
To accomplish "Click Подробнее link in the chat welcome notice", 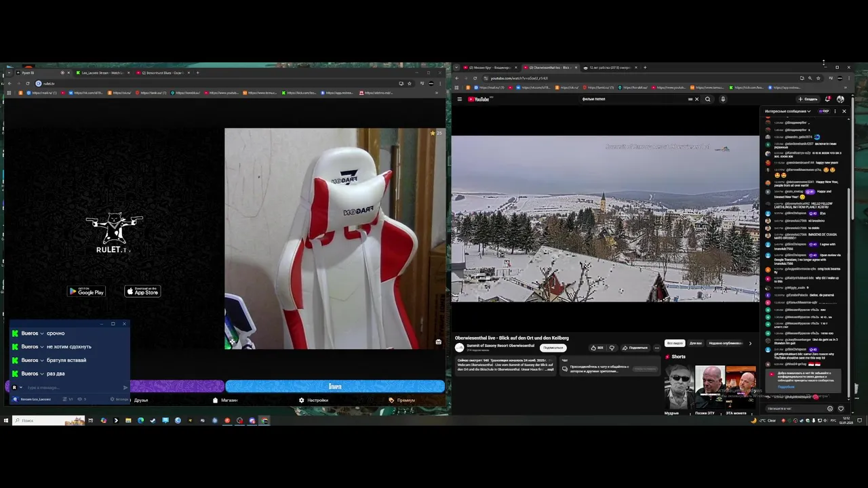I will [785, 386].
